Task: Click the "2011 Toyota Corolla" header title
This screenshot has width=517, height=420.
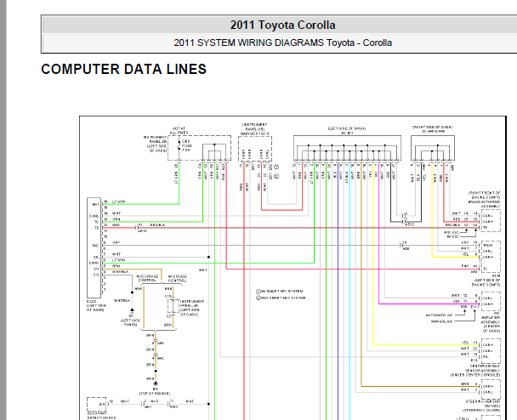Action: point(283,25)
